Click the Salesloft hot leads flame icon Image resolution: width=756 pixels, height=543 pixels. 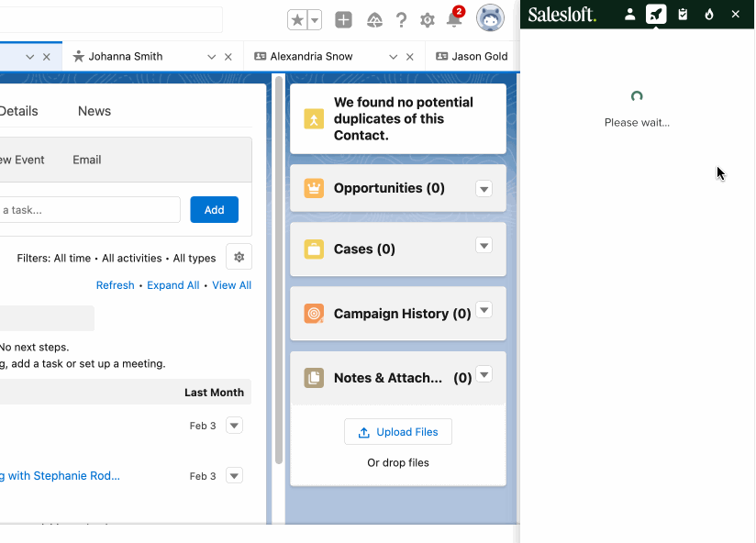pos(708,15)
